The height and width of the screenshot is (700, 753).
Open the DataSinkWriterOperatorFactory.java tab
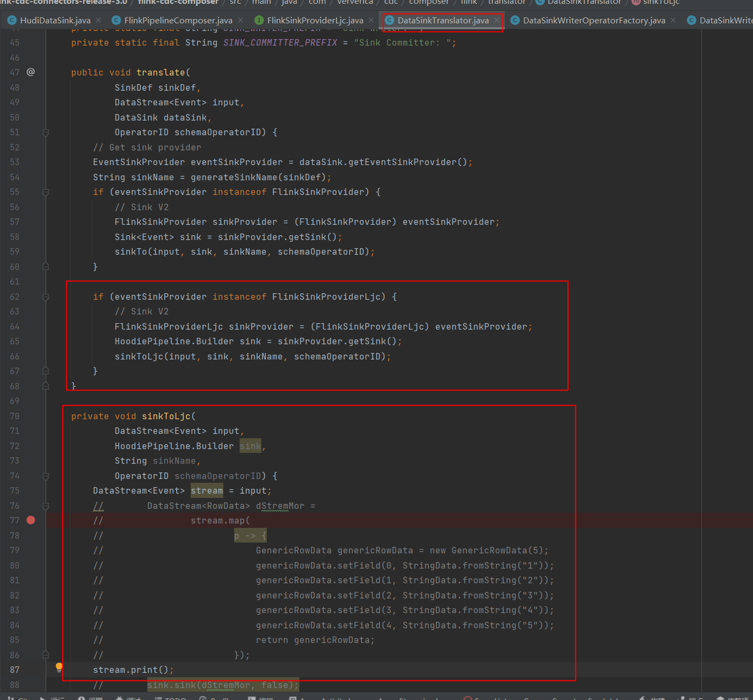point(594,21)
